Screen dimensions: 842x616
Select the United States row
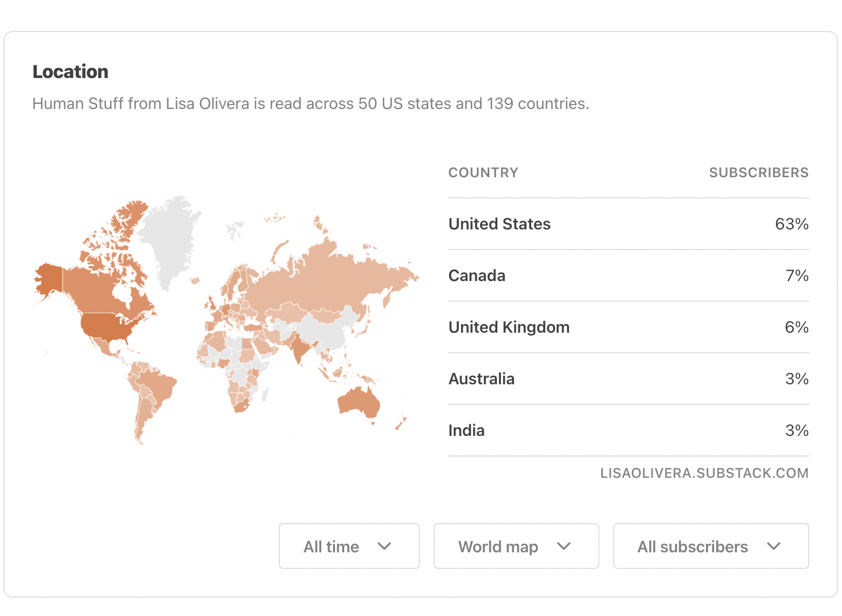pos(629,224)
